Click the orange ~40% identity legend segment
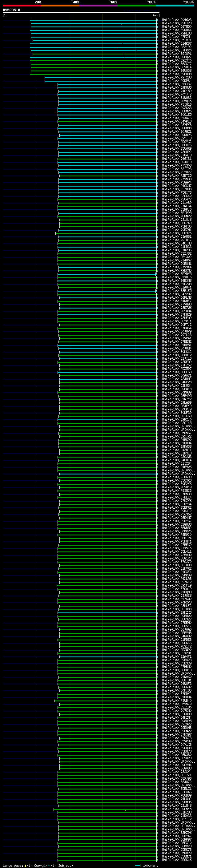The image size is (197, 868). click(x=60, y=6)
